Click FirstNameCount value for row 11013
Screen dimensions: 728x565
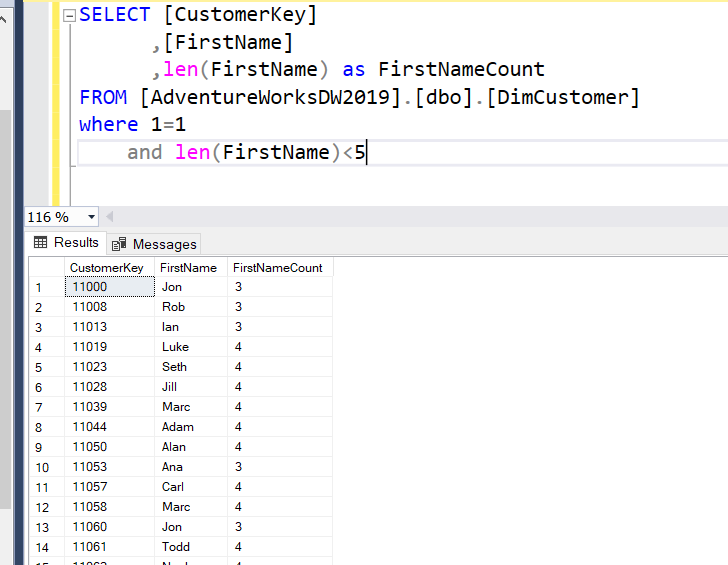(x=280, y=326)
